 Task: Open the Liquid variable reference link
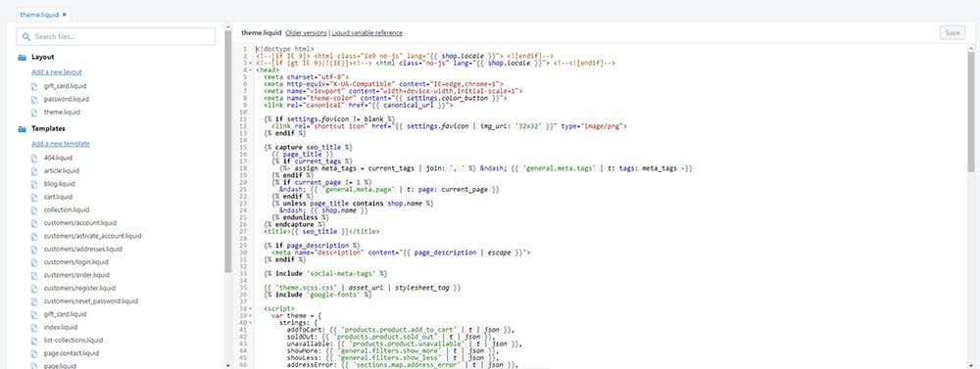pos(367,33)
